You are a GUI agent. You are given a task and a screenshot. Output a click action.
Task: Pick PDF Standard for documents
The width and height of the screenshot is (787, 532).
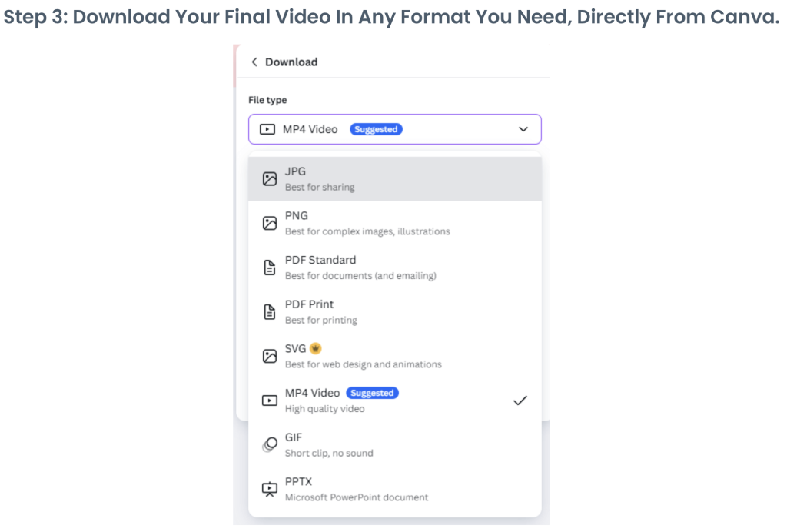click(x=394, y=268)
